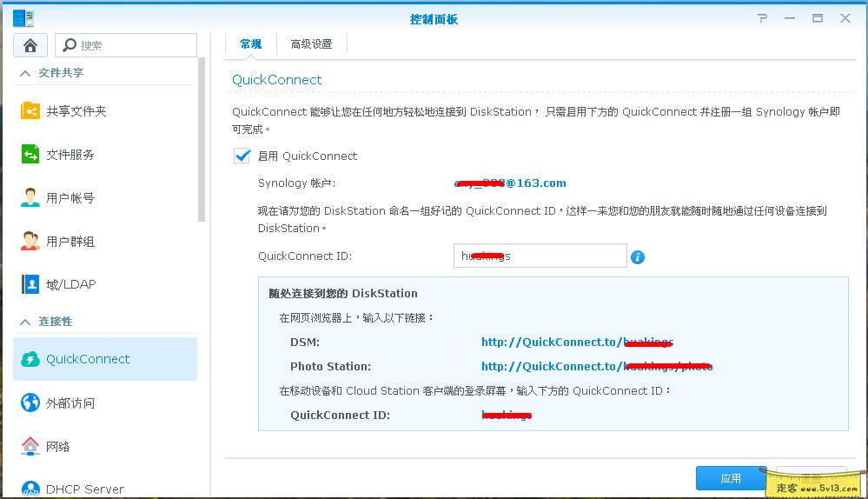Open 外部访问 external access icon

click(30, 403)
